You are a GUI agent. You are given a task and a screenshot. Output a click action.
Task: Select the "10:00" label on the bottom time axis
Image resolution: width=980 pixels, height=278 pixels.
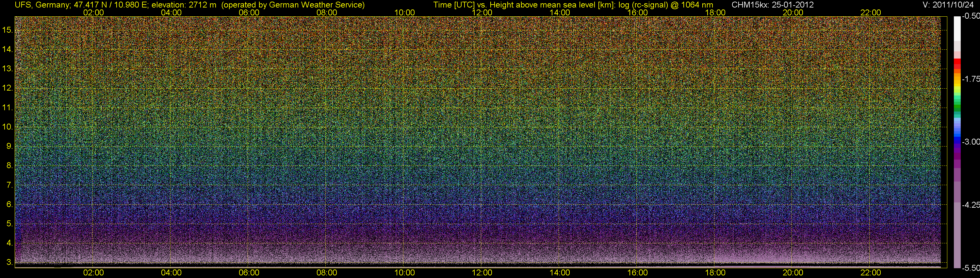[404, 273]
